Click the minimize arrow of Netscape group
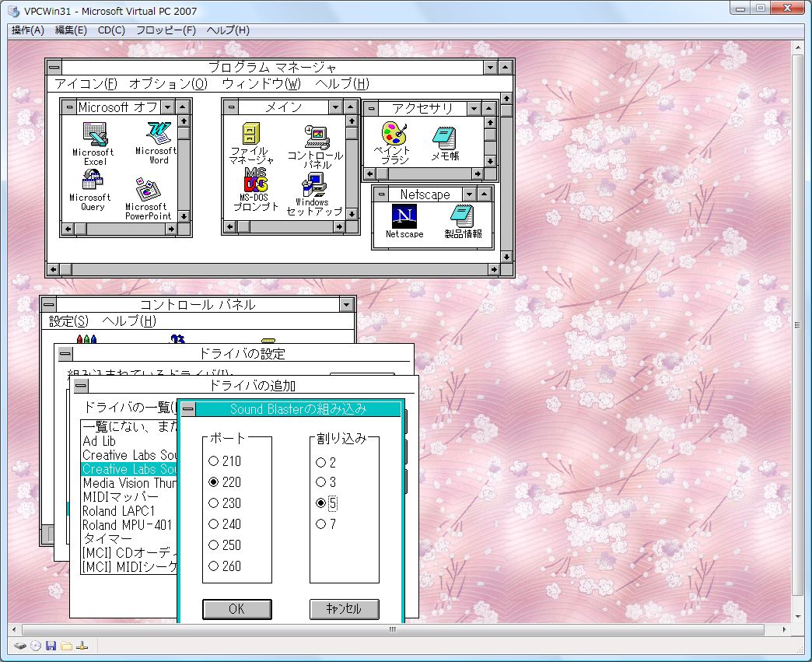The image size is (812, 662). [469, 194]
